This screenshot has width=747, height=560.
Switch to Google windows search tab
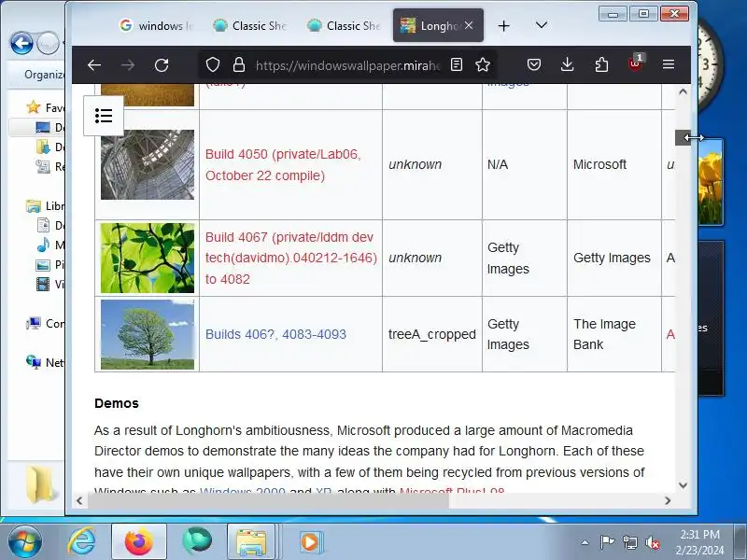point(157,26)
